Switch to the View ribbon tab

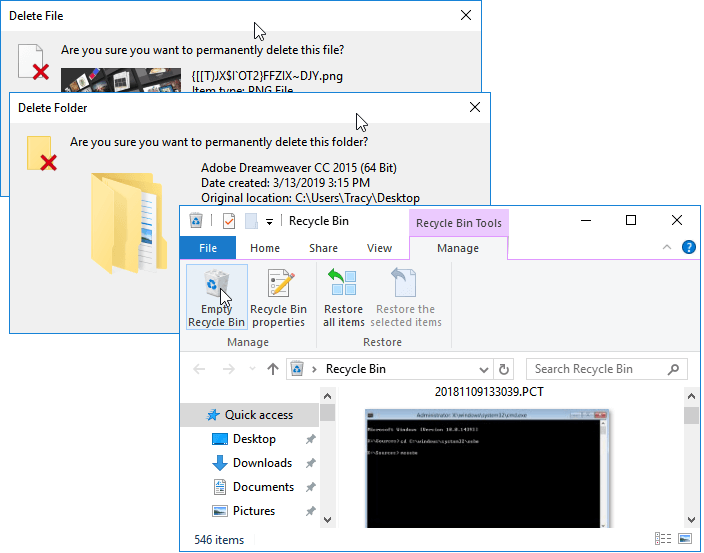[x=379, y=248]
